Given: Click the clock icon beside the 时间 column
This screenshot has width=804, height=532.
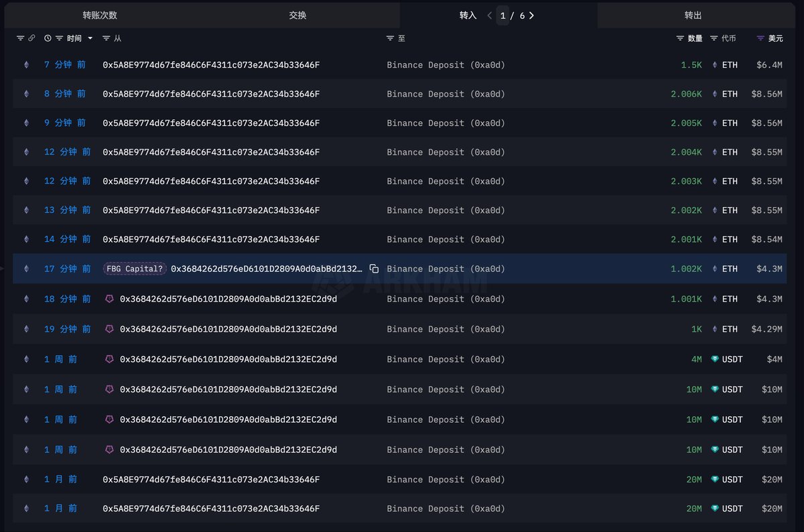Looking at the screenshot, I should (48, 38).
